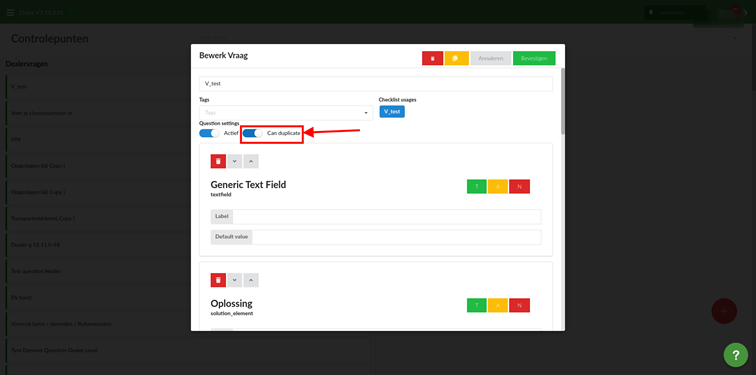Open the green help question mark icon
The width and height of the screenshot is (756, 375).
[736, 355]
